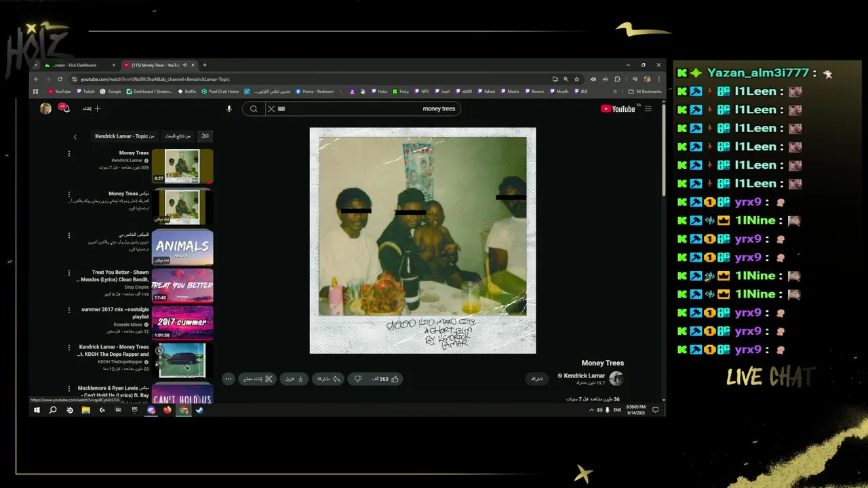
Task: Open the Windows Start menu
Action: (x=37, y=410)
